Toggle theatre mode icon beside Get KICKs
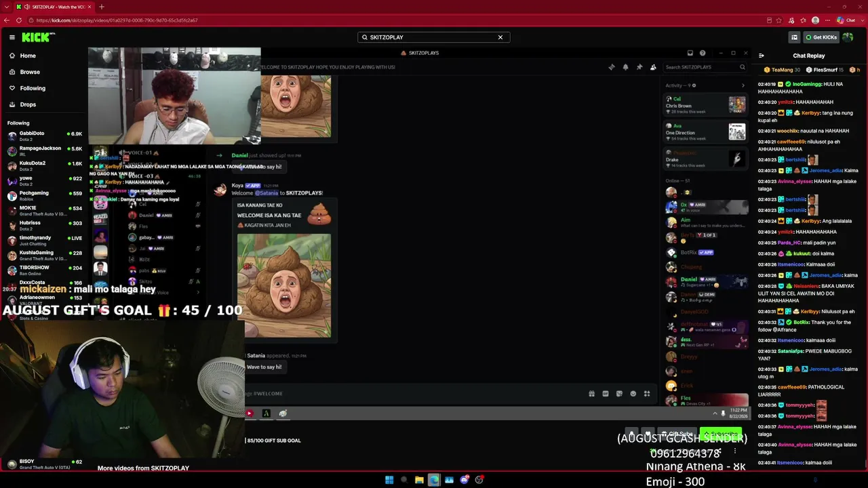This screenshot has width=868, height=488. click(x=794, y=37)
